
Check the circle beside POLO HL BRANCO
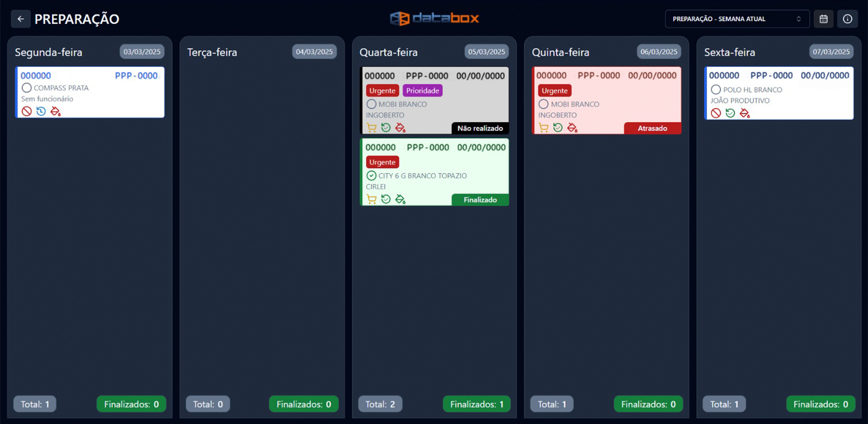pos(716,90)
